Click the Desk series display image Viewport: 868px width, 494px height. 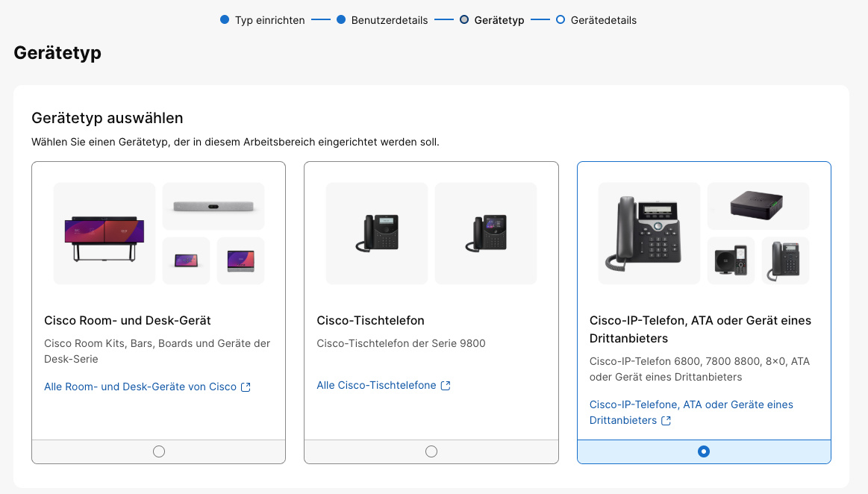coord(241,260)
